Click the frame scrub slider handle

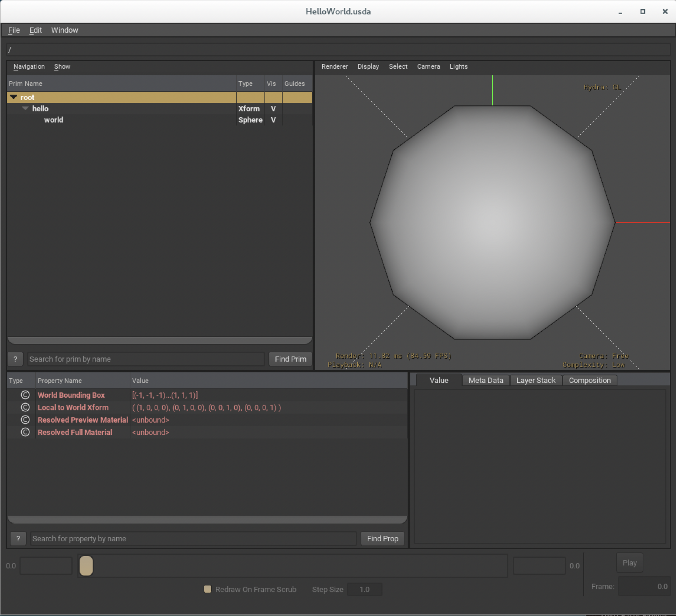[86, 566]
